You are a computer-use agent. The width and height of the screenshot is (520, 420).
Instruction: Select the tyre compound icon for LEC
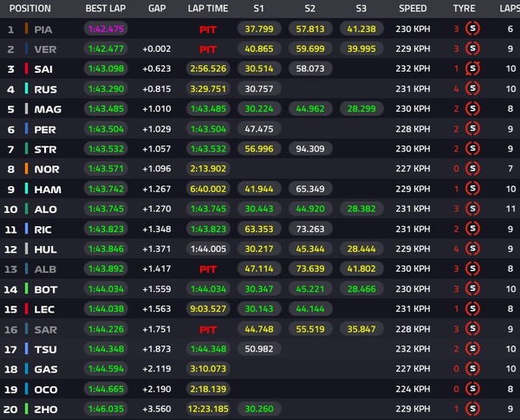[x=472, y=308]
